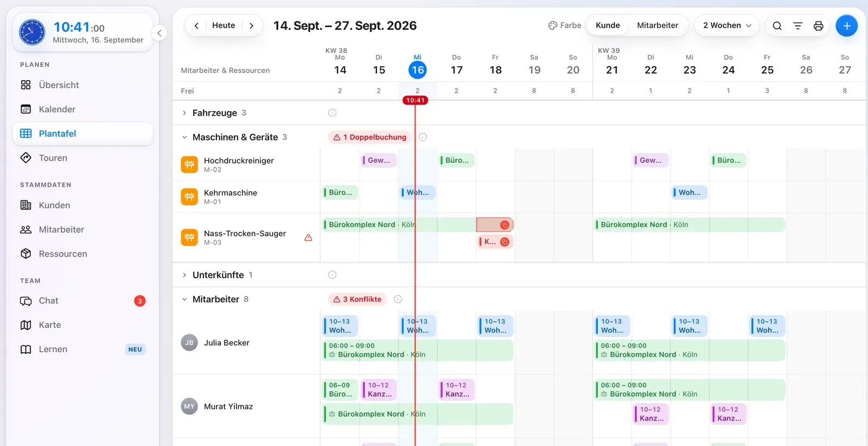Open Karte in sidebar
This screenshot has width=868, height=446.
pos(83,325)
